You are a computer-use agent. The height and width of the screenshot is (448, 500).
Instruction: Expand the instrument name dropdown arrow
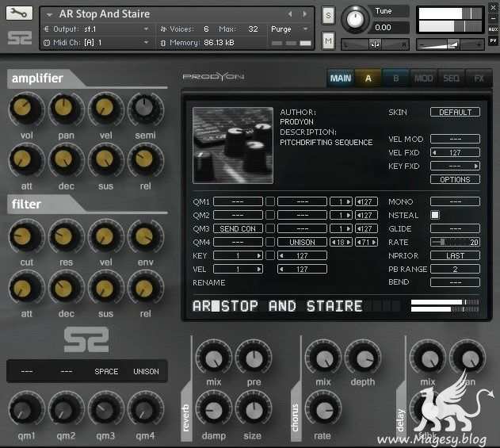[49, 15]
